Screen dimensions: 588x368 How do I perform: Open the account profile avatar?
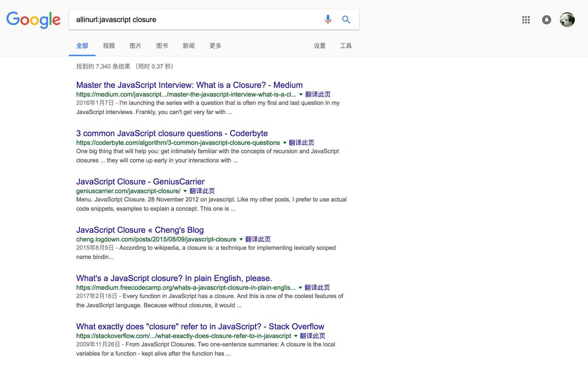point(567,20)
